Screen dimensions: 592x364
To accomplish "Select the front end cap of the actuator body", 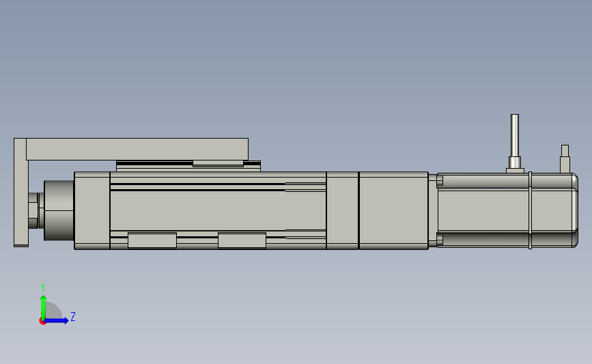I will coord(92,210).
